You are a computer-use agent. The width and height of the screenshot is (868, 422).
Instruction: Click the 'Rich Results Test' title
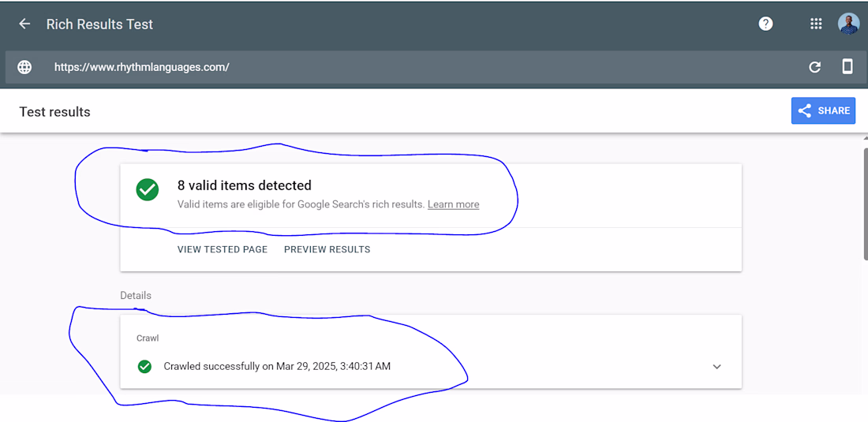[x=99, y=24]
